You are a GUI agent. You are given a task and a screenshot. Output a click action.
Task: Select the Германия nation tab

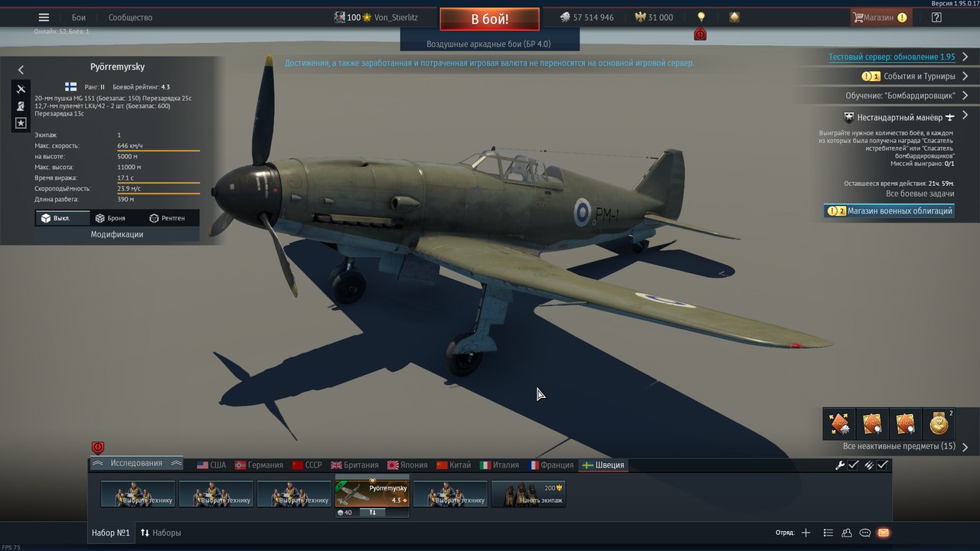(x=260, y=465)
